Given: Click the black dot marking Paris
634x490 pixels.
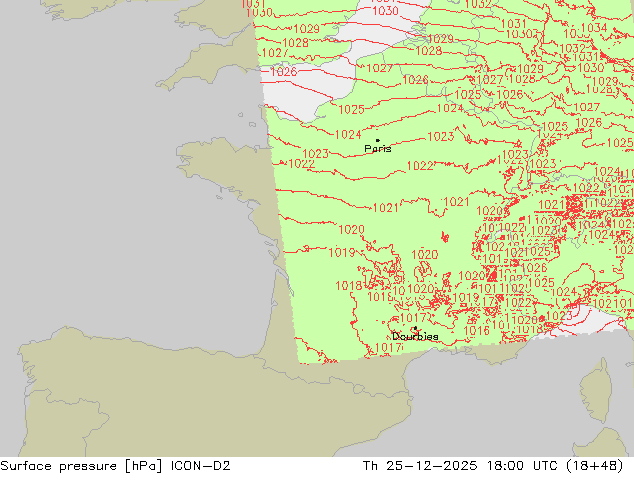Looking at the screenshot, I should pos(378,140).
